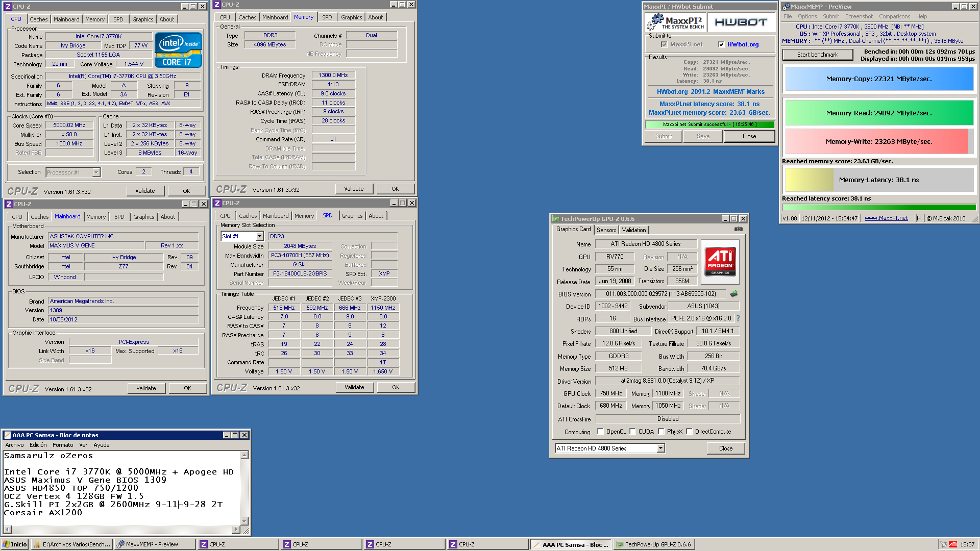Enable the PhysX checkbox in GPU-Z
Screen dimensions: 980x551
(x=661, y=432)
